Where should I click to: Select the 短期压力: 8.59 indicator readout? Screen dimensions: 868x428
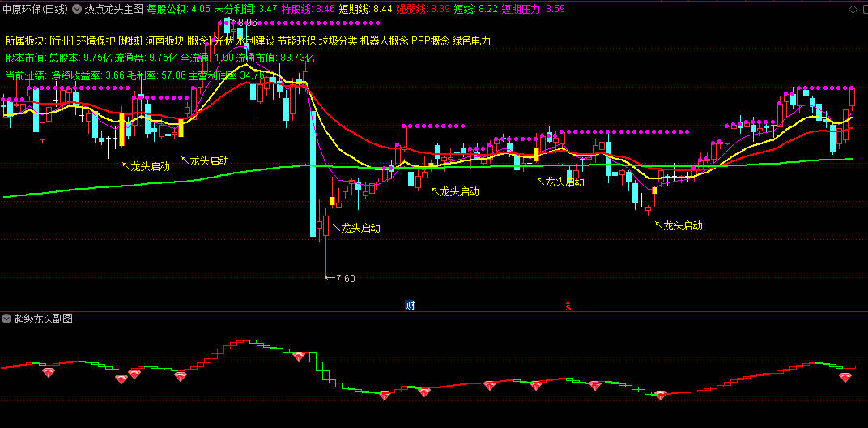tap(533, 9)
